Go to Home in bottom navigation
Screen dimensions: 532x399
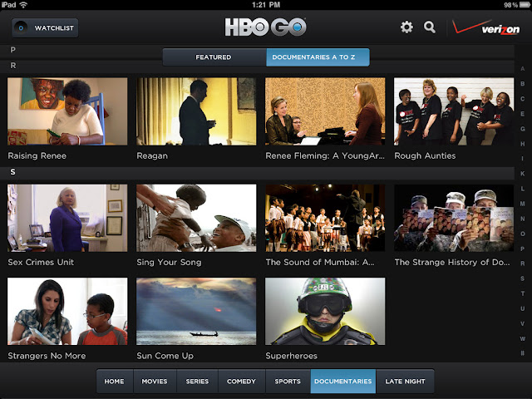(115, 381)
